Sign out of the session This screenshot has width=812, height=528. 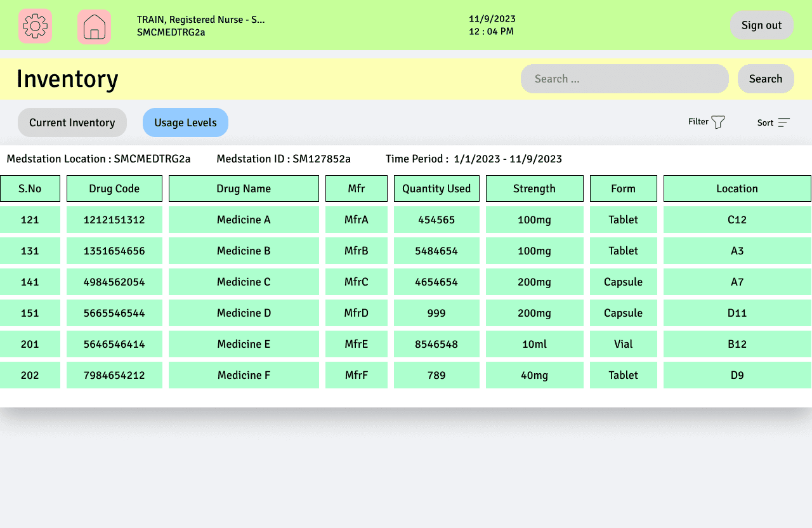(x=762, y=25)
